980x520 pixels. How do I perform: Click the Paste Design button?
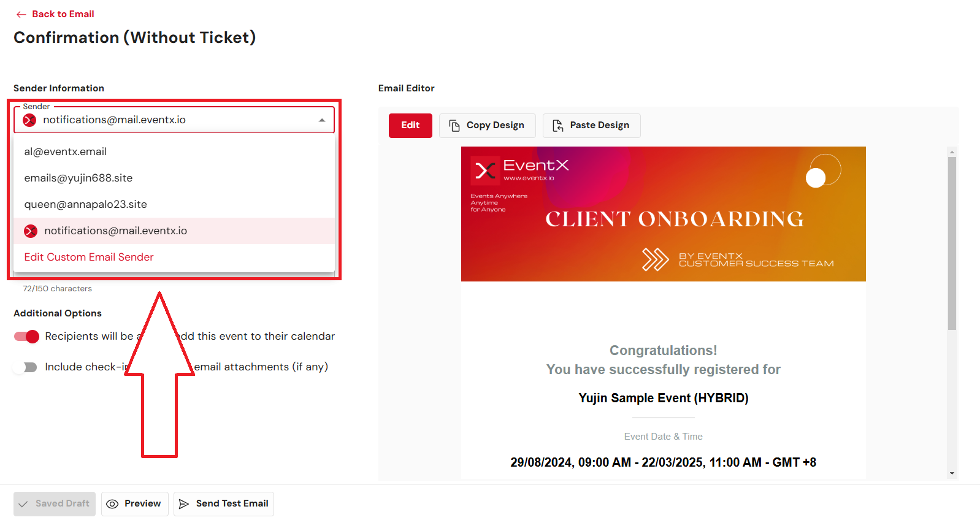click(592, 125)
